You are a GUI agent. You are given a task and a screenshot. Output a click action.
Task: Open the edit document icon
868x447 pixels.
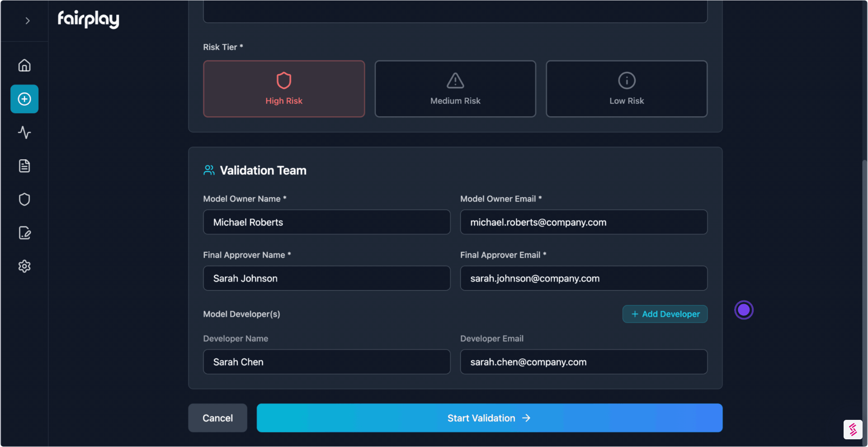click(x=24, y=233)
